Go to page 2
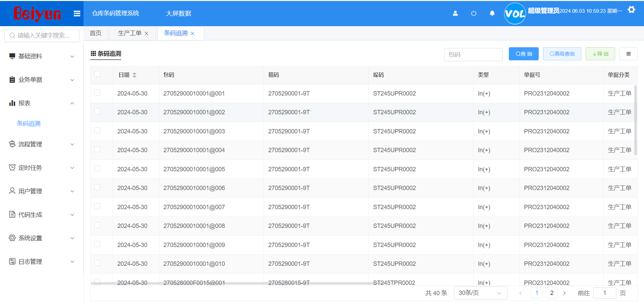Viewport: 644px width, 304px height. coord(552,293)
